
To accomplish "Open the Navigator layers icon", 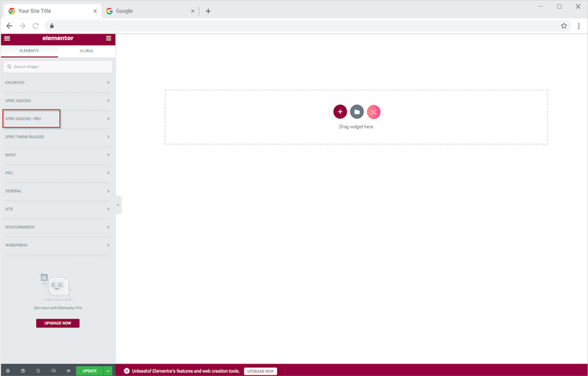I will click(x=23, y=371).
